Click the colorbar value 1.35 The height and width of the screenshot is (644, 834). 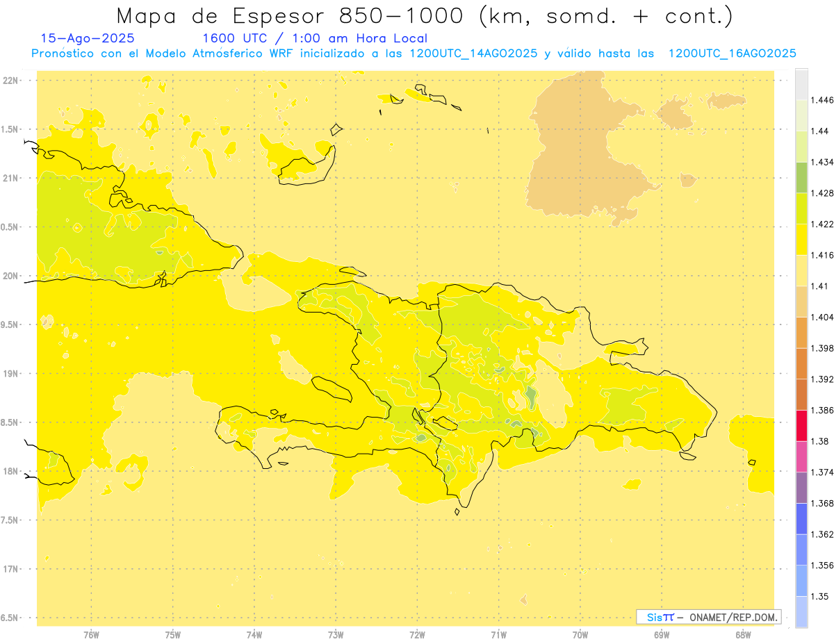[x=819, y=596]
